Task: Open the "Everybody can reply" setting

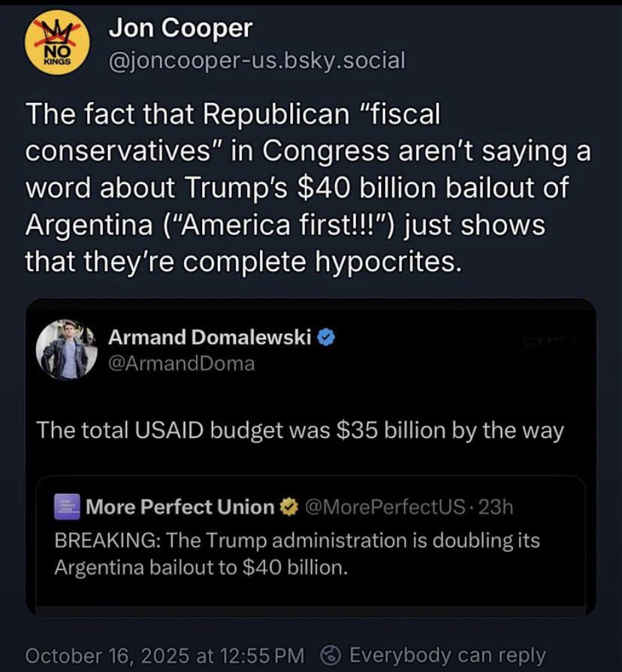Action: coord(447,655)
